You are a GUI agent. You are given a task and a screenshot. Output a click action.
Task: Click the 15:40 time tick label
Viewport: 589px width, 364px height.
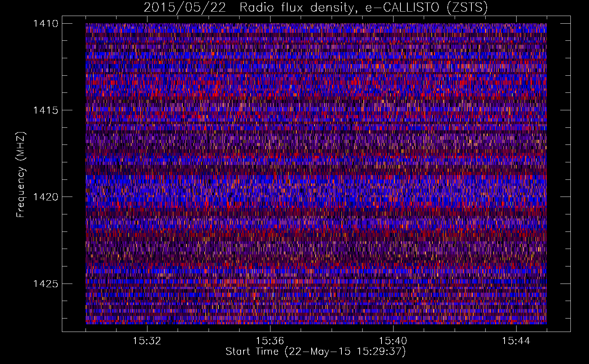coord(393,341)
